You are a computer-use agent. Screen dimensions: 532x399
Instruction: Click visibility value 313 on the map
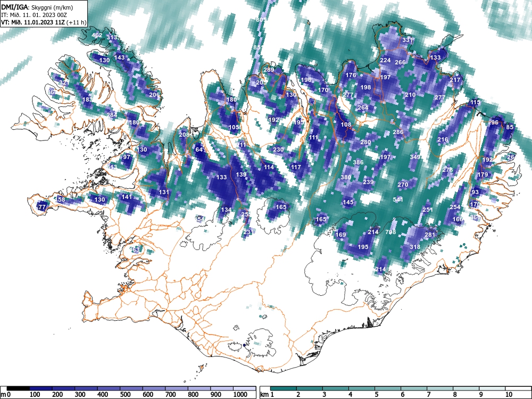tap(112, 37)
